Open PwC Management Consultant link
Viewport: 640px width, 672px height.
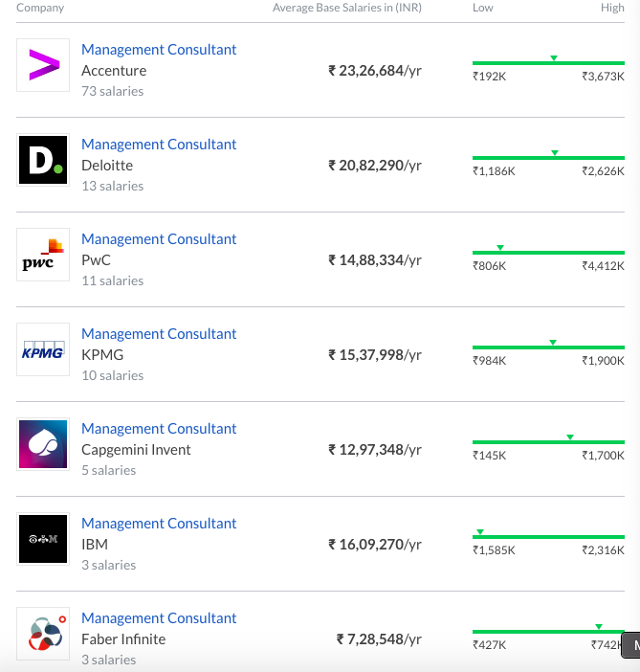pyautogui.click(x=159, y=239)
